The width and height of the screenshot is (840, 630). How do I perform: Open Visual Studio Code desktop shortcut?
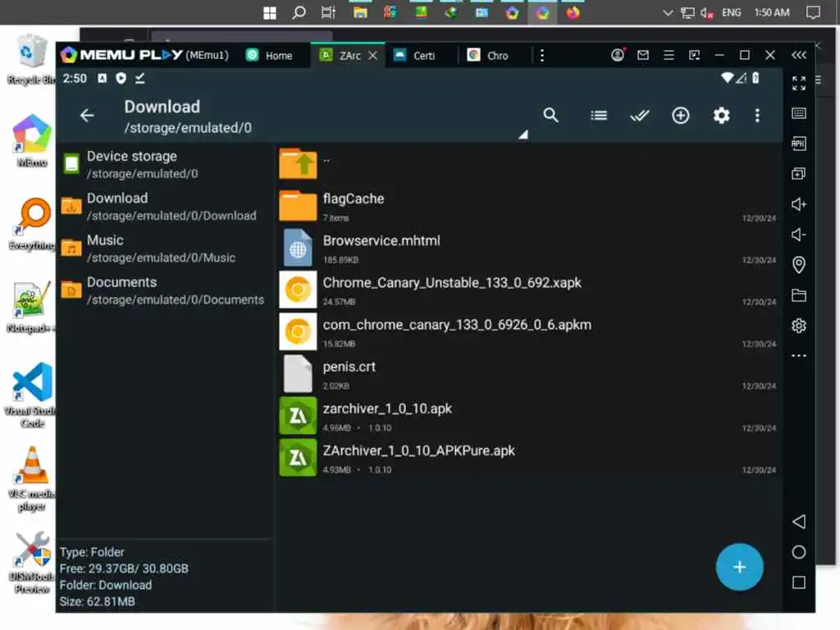click(x=32, y=395)
